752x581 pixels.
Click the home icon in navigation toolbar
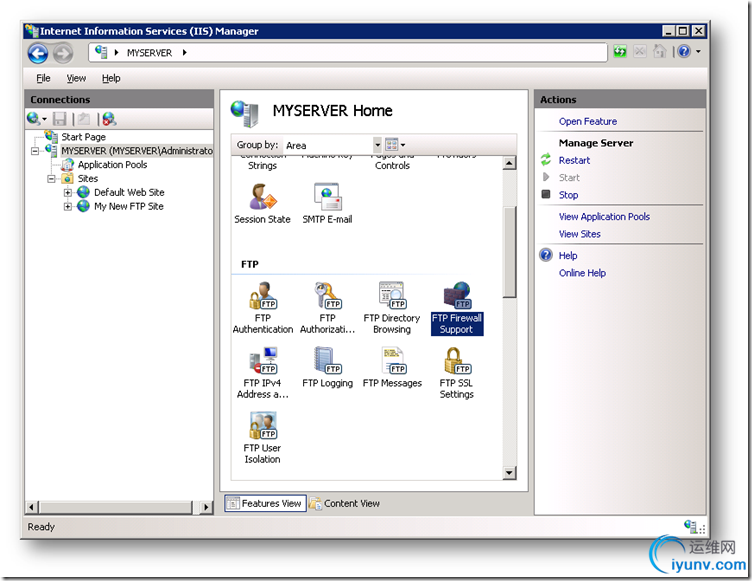click(660, 51)
